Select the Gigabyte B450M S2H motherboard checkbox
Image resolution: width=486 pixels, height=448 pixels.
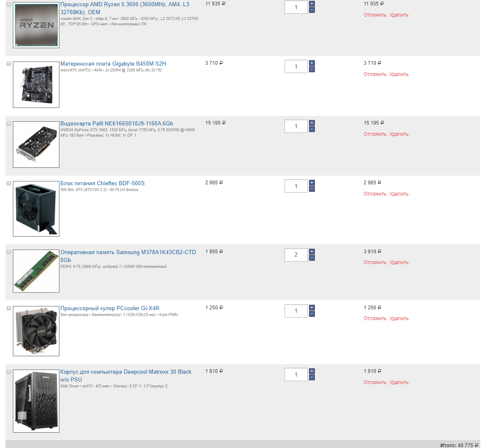(x=9, y=64)
